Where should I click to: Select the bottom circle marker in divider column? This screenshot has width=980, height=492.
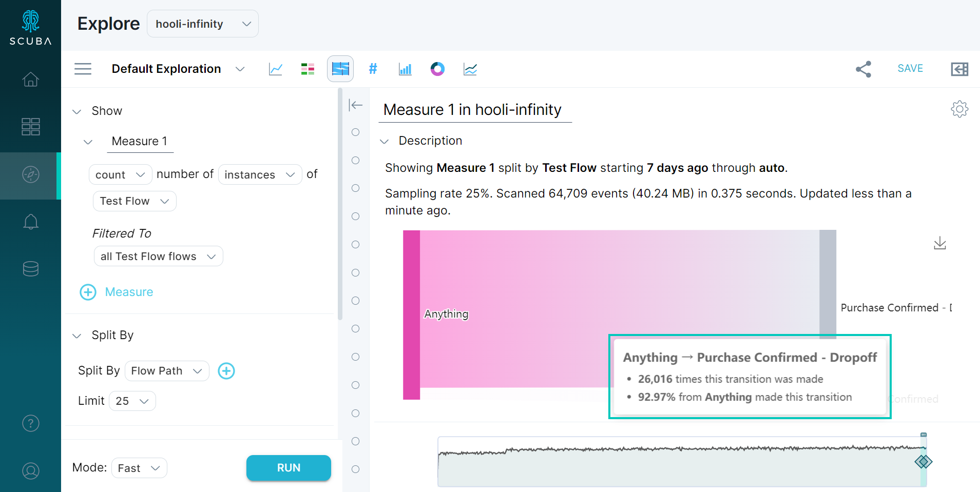coord(355,469)
